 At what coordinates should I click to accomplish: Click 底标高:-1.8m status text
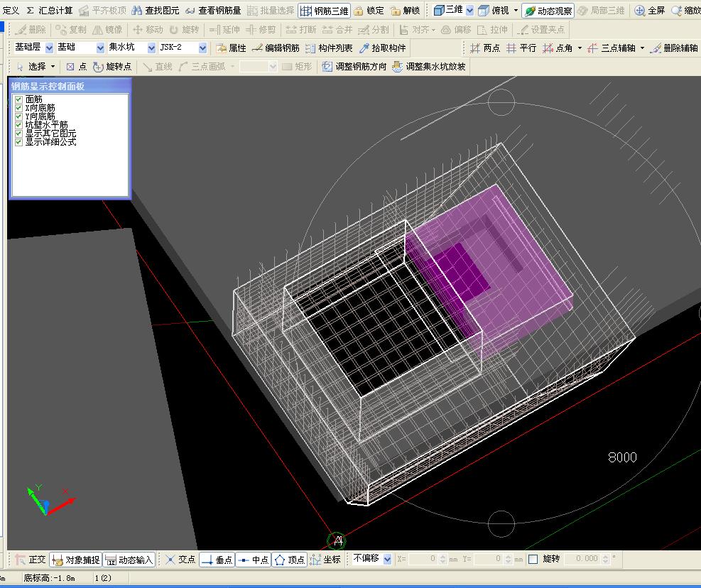point(49,578)
